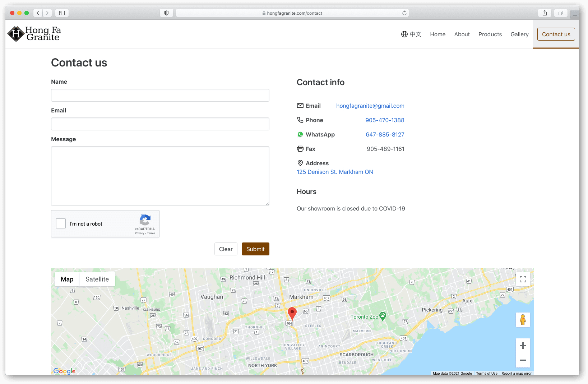
Task: Click the fax printer icon
Action: point(300,149)
